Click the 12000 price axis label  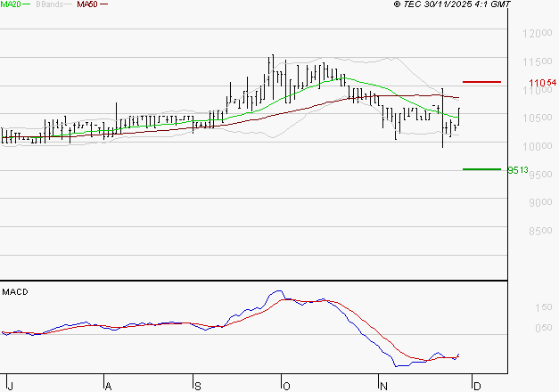(x=538, y=34)
